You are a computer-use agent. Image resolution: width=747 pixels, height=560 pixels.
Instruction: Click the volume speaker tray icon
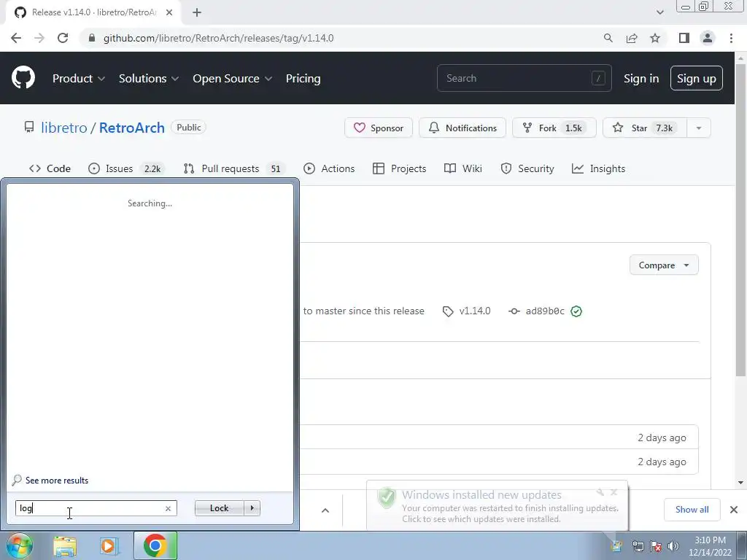click(673, 546)
